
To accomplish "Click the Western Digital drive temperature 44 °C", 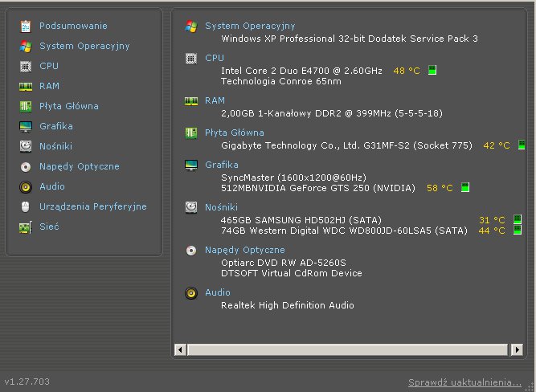I will coord(492,231).
